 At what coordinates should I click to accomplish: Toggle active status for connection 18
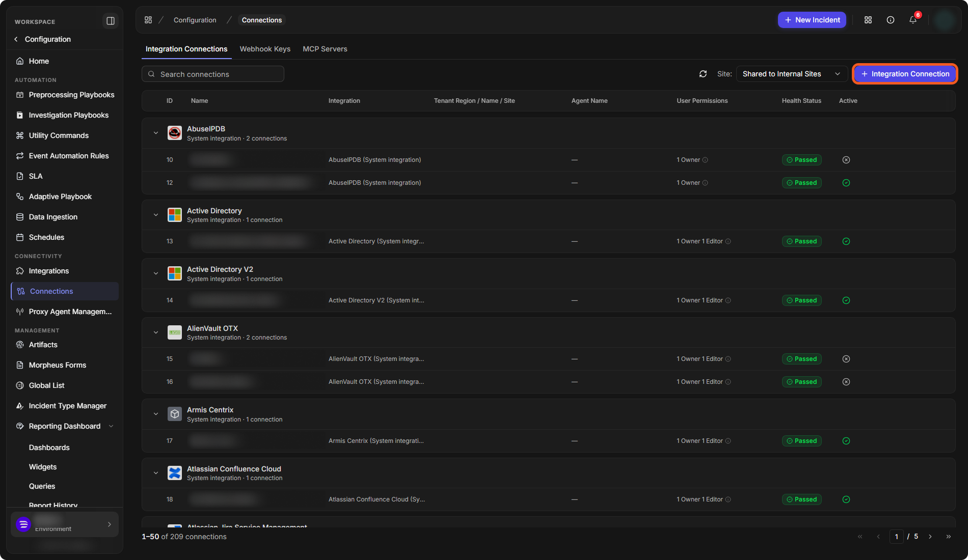click(846, 499)
